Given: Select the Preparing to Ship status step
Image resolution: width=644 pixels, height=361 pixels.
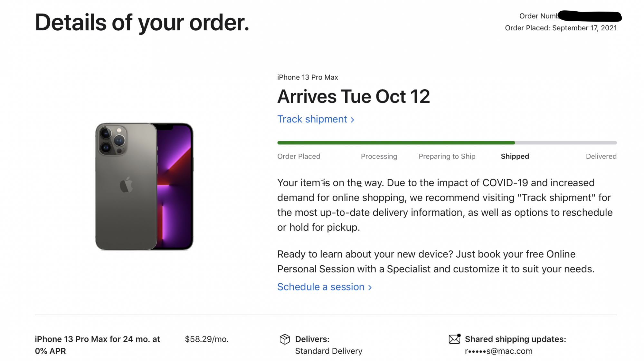Looking at the screenshot, I should pos(447,156).
